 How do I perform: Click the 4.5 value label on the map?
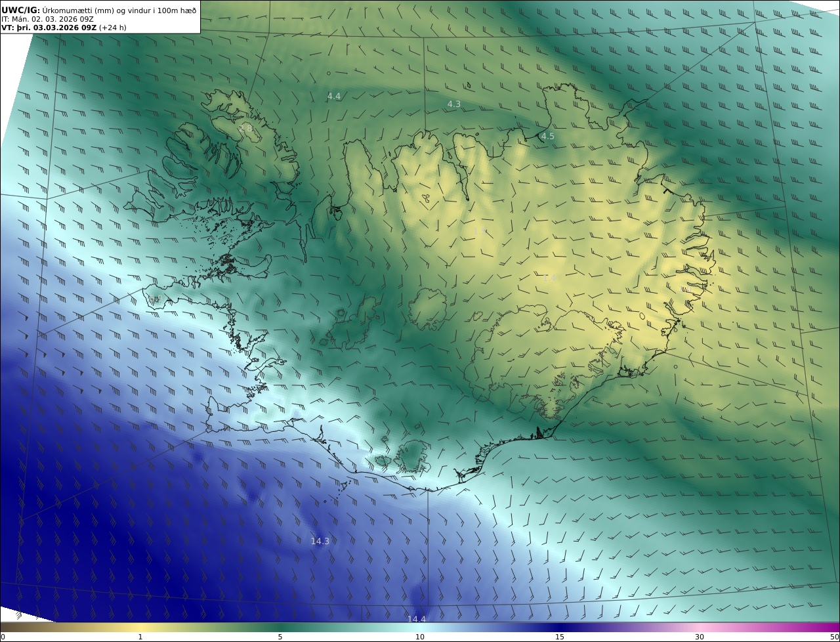pyautogui.click(x=548, y=137)
